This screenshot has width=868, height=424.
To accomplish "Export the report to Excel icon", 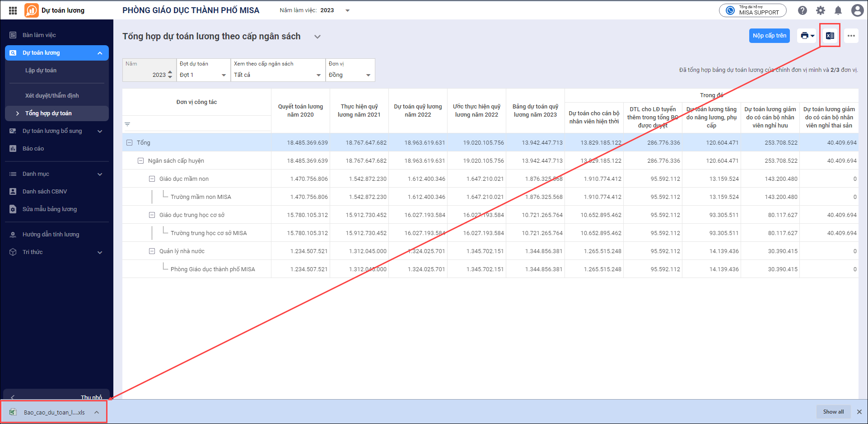I will (830, 36).
